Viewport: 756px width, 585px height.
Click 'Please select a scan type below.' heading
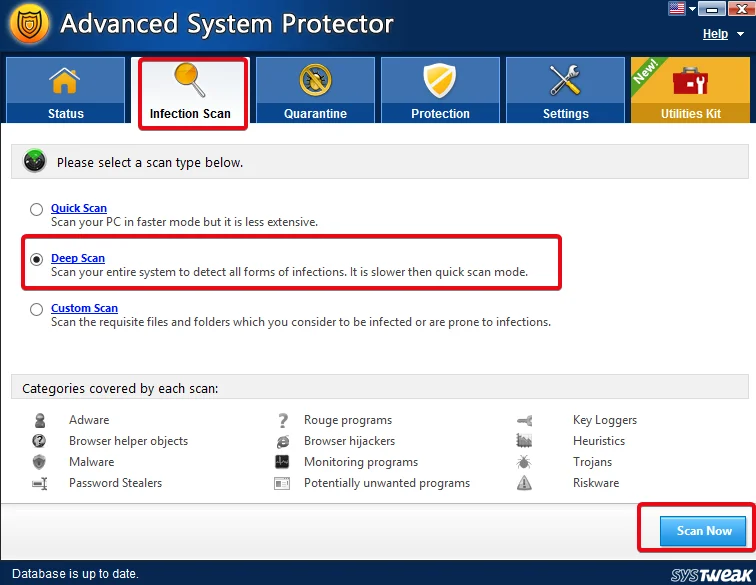(150, 163)
